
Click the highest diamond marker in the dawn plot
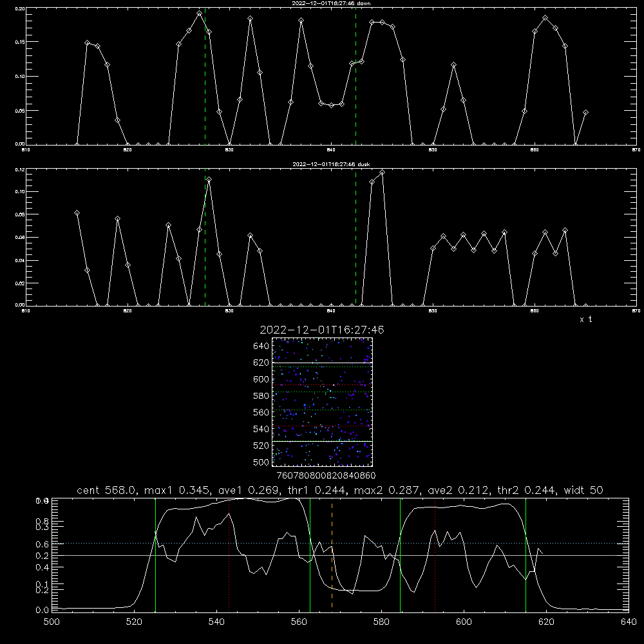click(199, 14)
